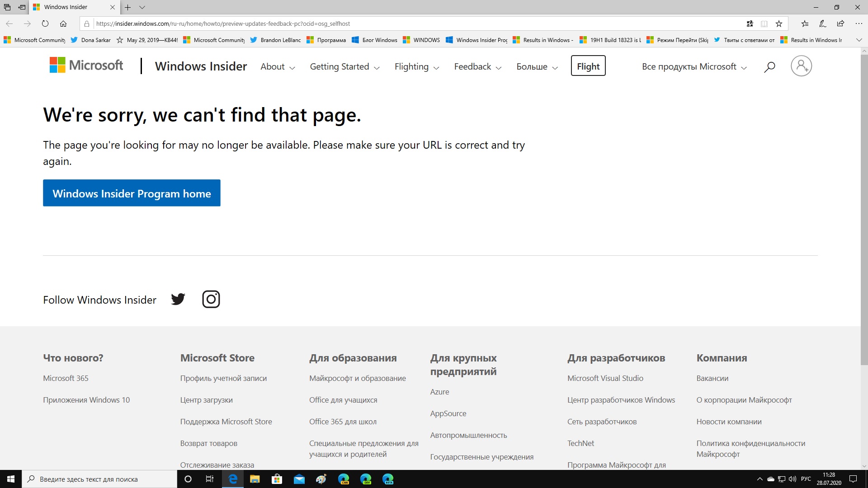The height and width of the screenshot is (488, 868).
Task: Click the site lock padlock icon
Action: pyautogui.click(x=87, y=23)
